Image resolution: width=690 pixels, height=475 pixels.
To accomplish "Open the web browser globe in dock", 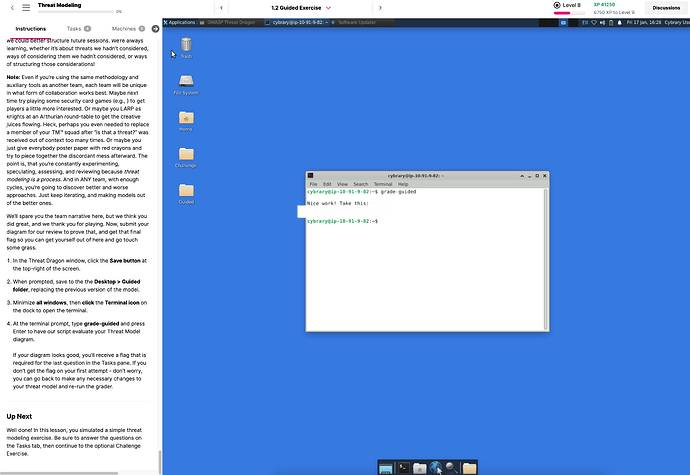I will tap(435, 467).
